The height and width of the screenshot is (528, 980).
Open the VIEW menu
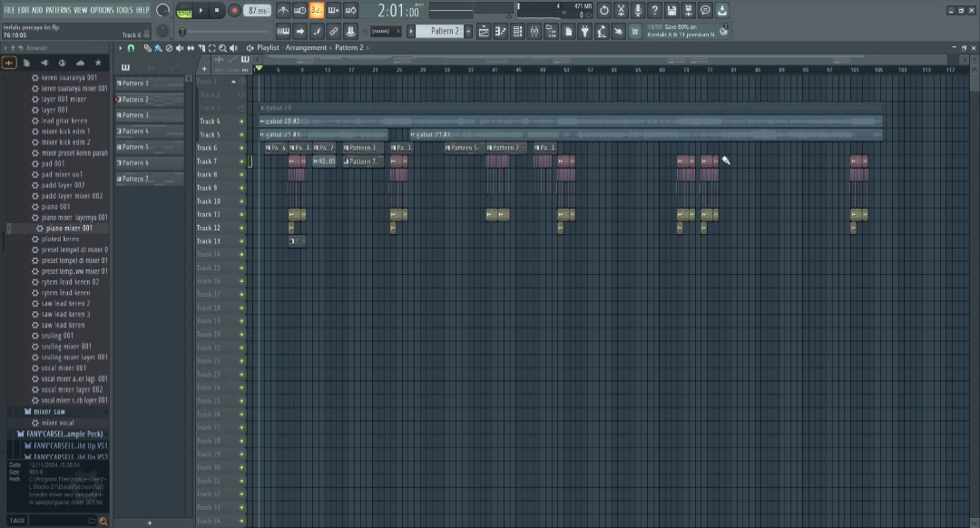[x=81, y=10]
